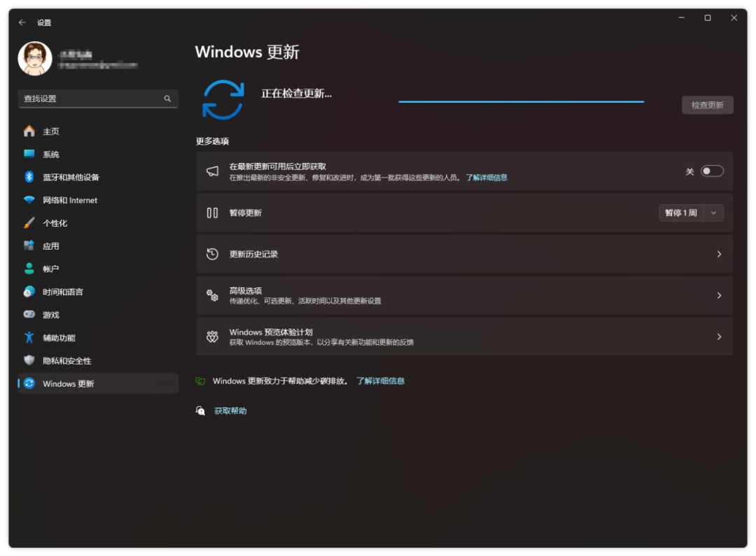
Task: Click 获取 Windows 的预览版本 description text
Action: [321, 343]
